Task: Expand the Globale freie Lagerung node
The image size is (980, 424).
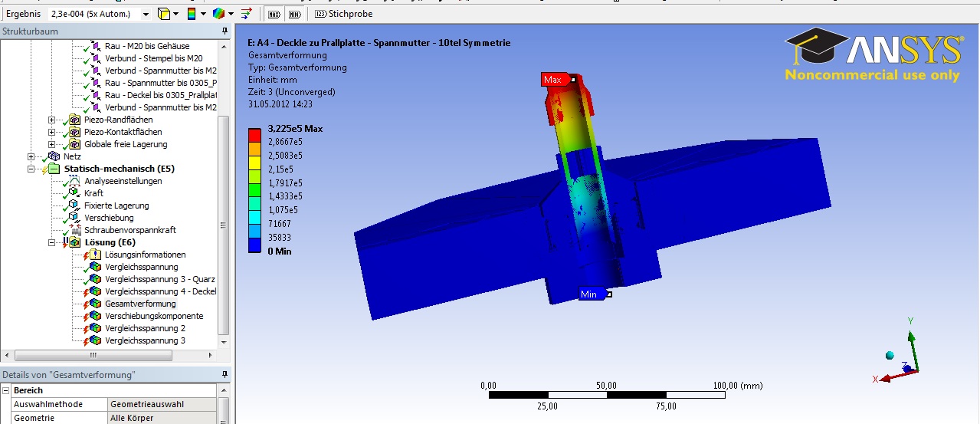Action: tap(52, 144)
